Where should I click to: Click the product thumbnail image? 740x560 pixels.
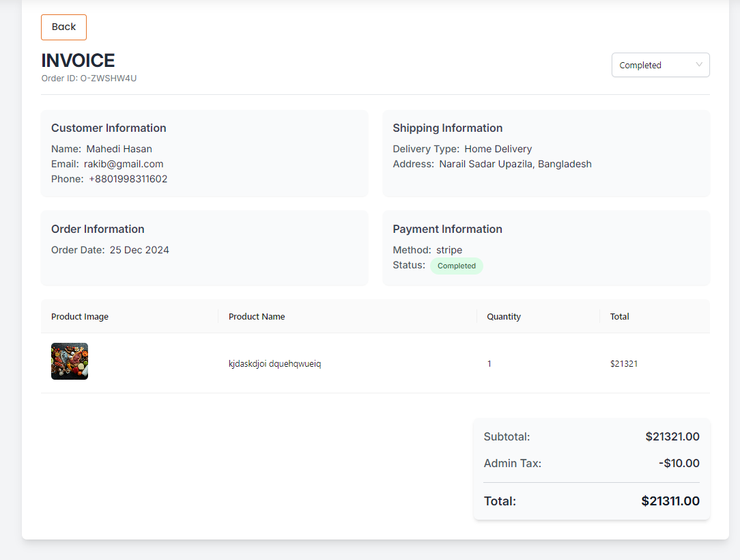(x=70, y=361)
